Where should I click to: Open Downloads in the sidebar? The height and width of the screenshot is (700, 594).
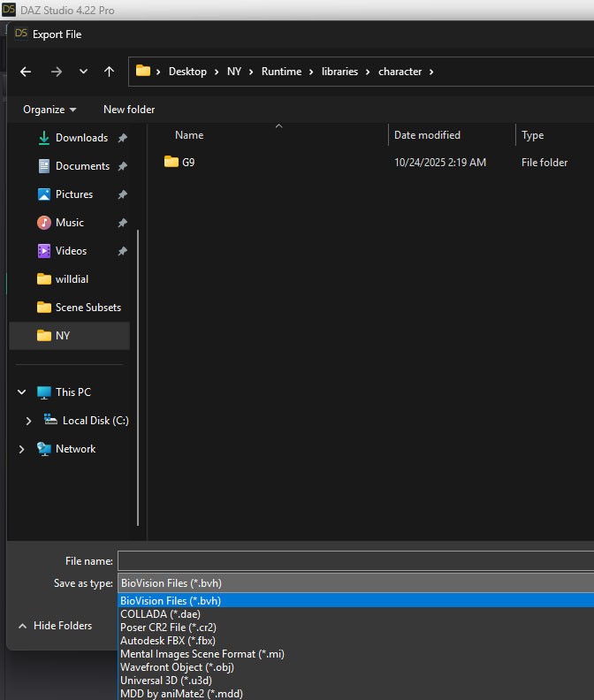(81, 138)
